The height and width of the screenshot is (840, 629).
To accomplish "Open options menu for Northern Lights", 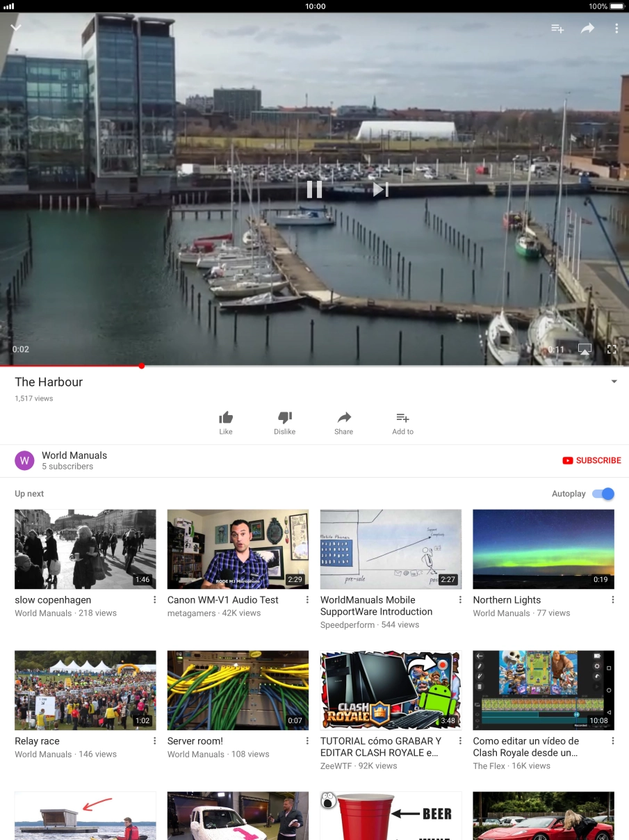I will [612, 600].
